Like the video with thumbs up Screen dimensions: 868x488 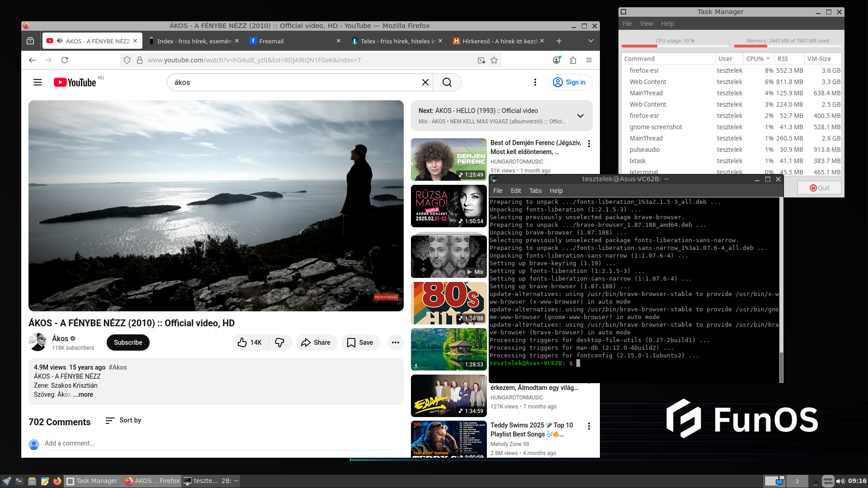(x=243, y=343)
